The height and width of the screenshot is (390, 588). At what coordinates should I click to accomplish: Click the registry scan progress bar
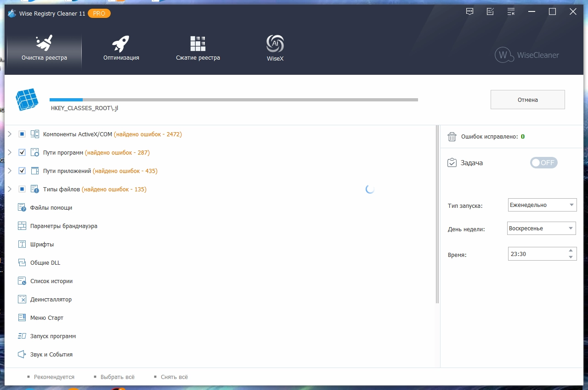[234, 100]
